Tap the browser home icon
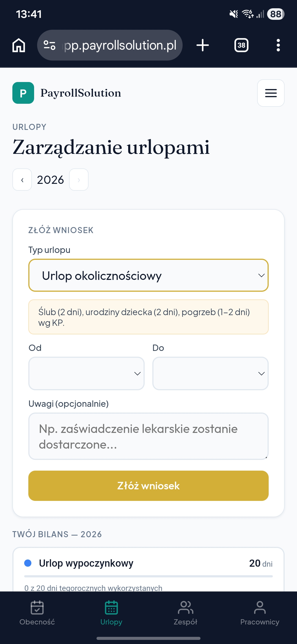This screenshot has height=644, width=297. (x=18, y=45)
